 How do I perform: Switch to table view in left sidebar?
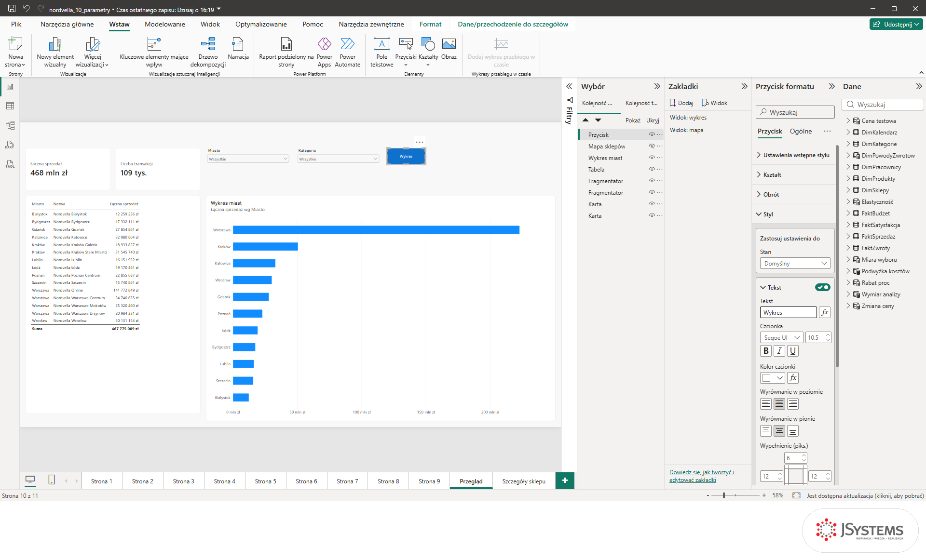[x=10, y=106]
